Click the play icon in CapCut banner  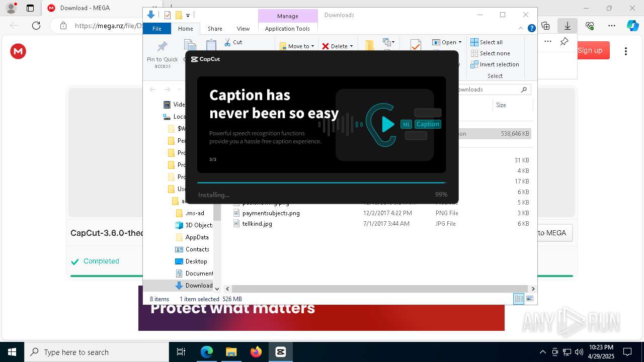(x=387, y=124)
